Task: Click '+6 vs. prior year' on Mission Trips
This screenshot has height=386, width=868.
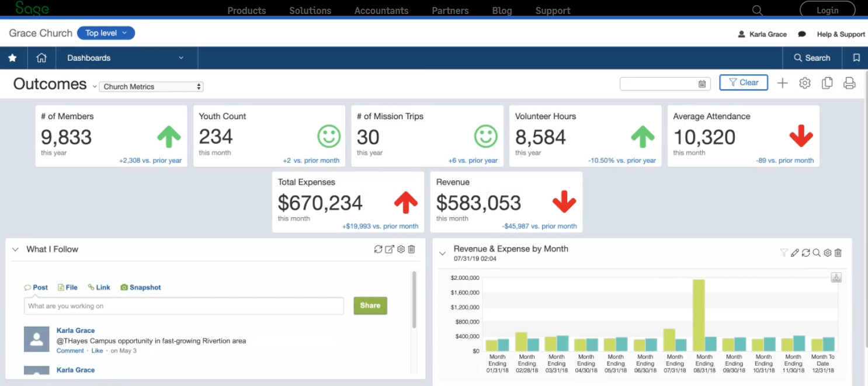Action: click(x=473, y=161)
